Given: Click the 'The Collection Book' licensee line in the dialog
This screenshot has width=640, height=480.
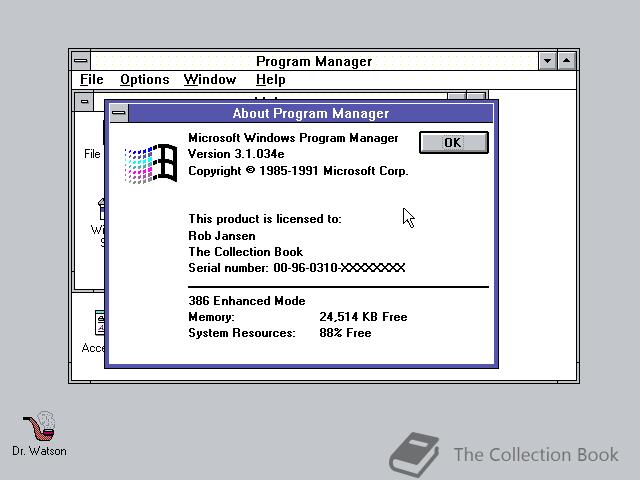Looking at the screenshot, I should [x=245, y=251].
